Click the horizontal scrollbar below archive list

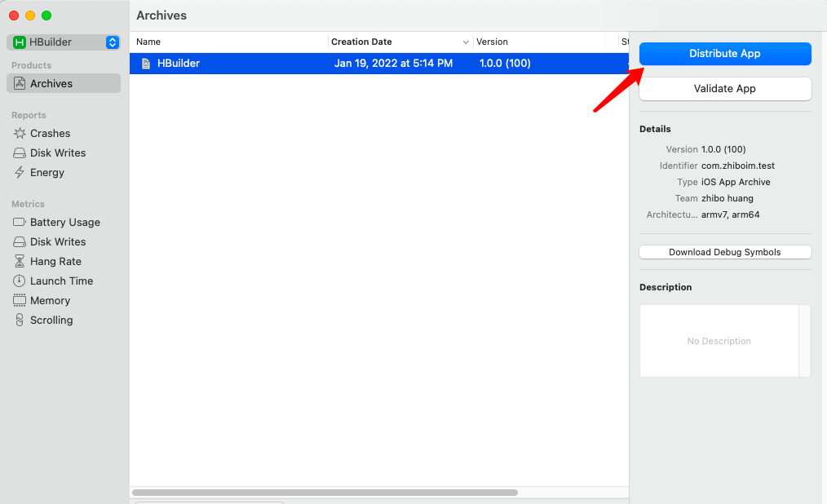pyautogui.click(x=325, y=493)
